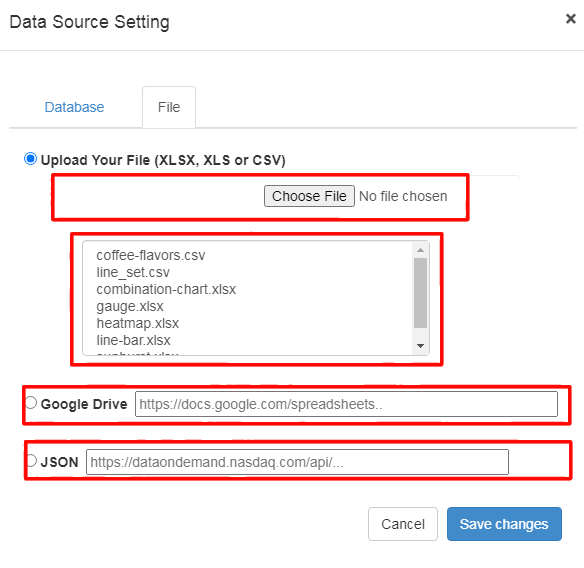Screen dimensions: 584x568
Task: Select coffee-flavors.csv from the file list
Action: point(151,256)
